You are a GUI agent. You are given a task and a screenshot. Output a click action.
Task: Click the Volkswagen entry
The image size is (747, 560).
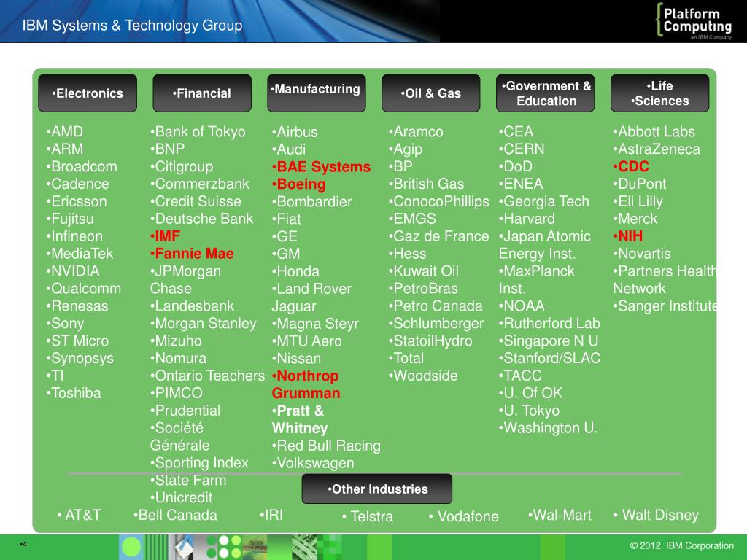[313, 463]
